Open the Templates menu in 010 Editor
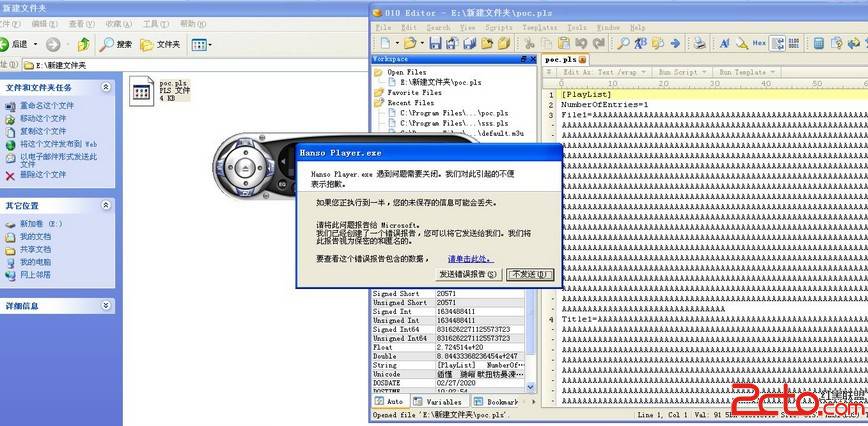 [x=539, y=27]
